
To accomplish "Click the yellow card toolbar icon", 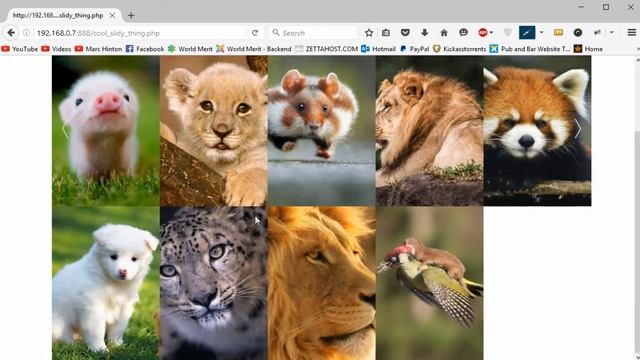I will click(558, 33).
